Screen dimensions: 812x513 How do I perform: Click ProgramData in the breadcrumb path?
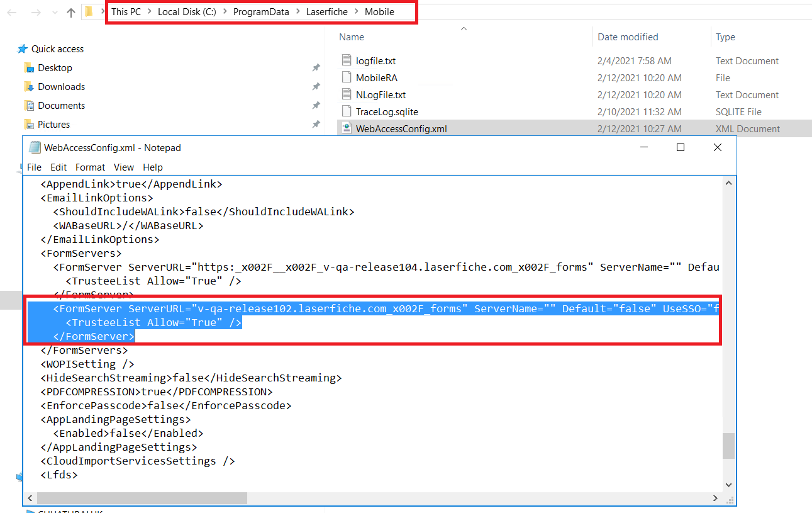[x=261, y=12]
